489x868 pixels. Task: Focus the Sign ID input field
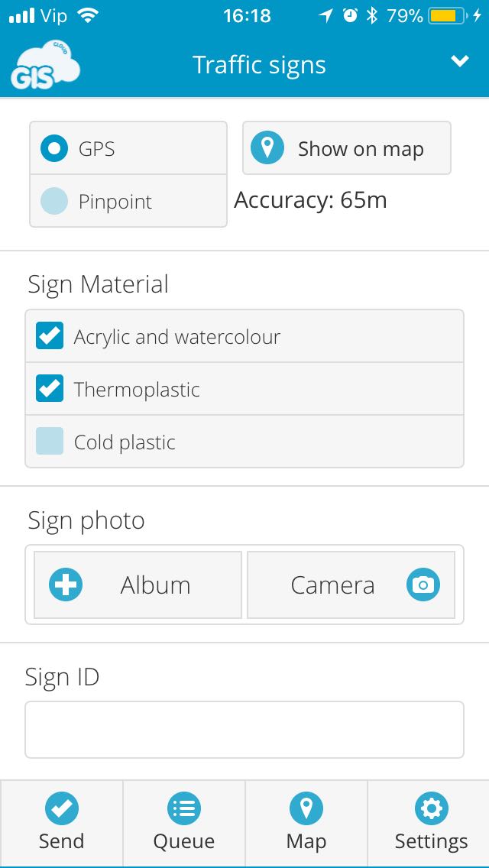[244, 730]
